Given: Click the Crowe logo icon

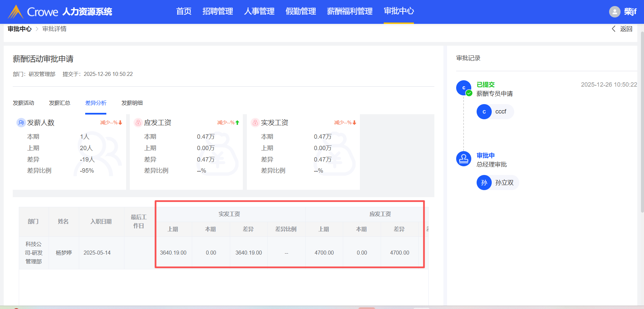Looking at the screenshot, I should pyautogui.click(x=15, y=12).
